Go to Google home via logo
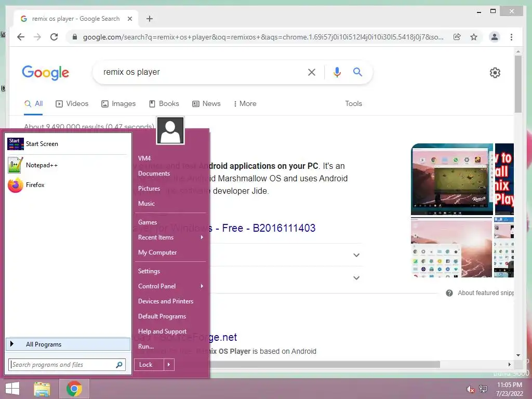The width and height of the screenshot is (532, 399). coord(46,72)
